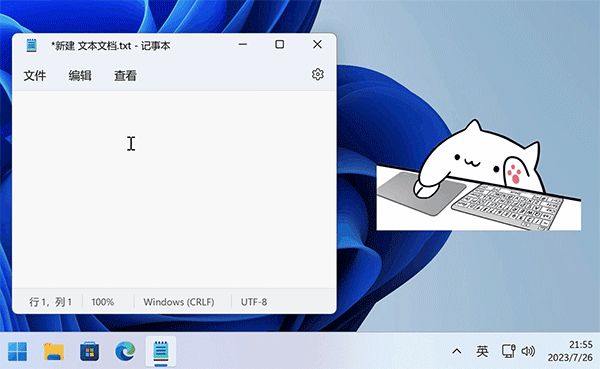The image size is (600, 369).
Task: Minimize the Notepad window
Action: pyautogui.click(x=243, y=44)
